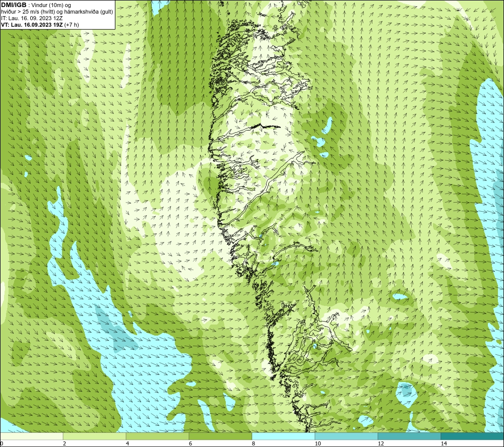Click the "12" scale label

[381, 444]
